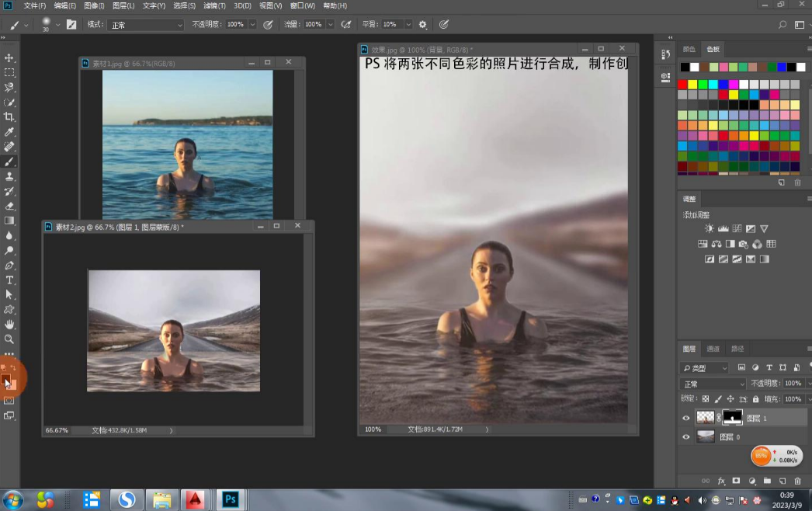Select the Gradient tool
Viewport: 812px width, 511px height.
click(9, 221)
